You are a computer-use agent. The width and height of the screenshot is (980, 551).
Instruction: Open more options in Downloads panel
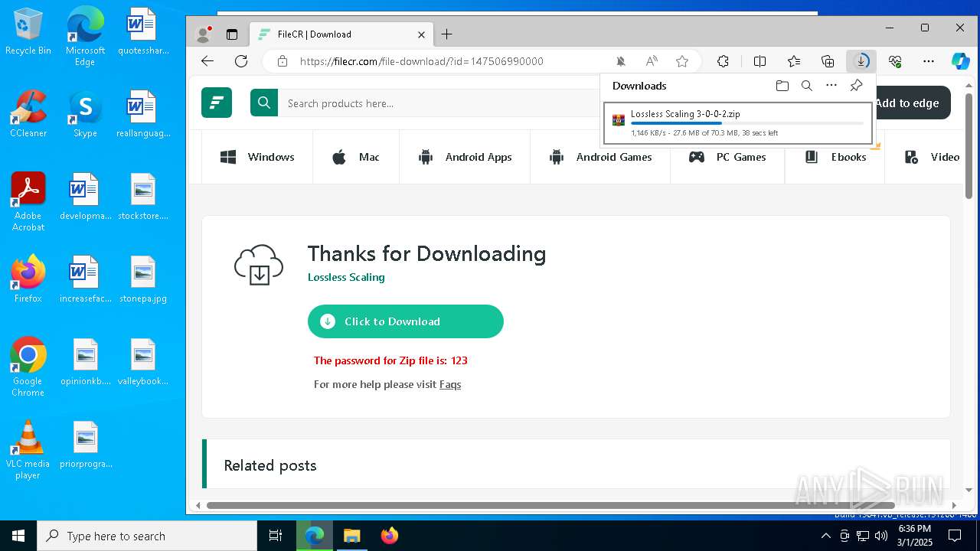[x=831, y=86]
